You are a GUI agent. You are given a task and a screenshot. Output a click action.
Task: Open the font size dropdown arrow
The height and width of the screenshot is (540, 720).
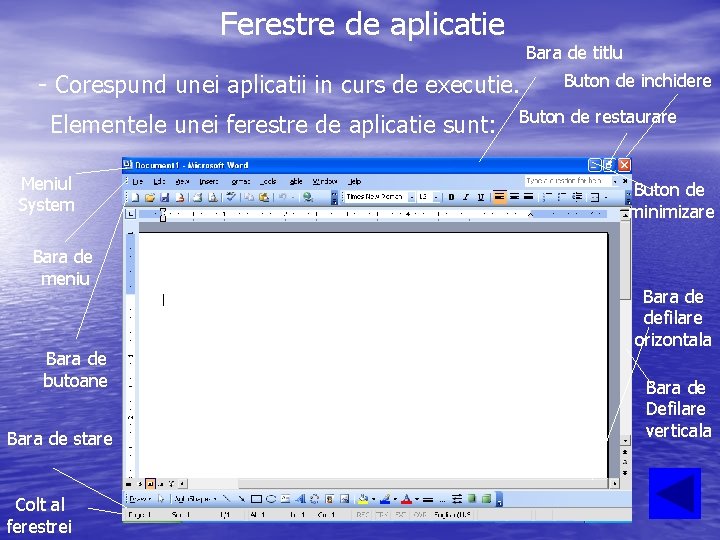[436, 197]
